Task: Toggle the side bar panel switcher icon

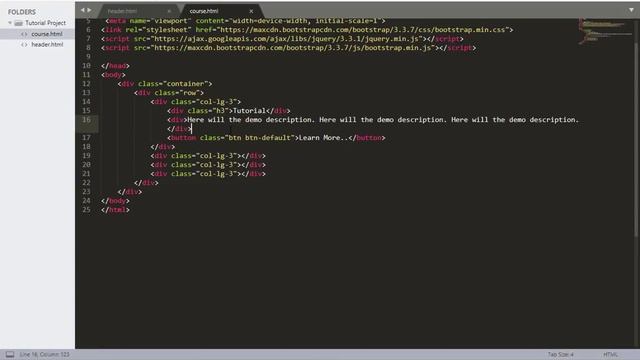Action: click(x=10, y=354)
